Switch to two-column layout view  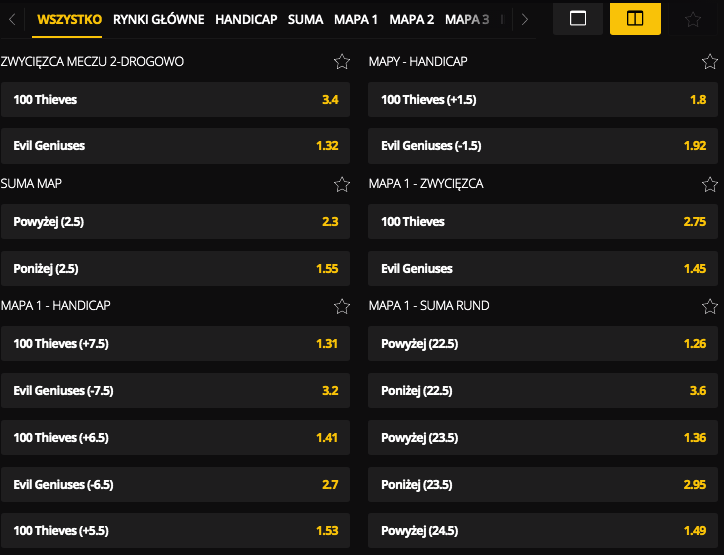(635, 19)
